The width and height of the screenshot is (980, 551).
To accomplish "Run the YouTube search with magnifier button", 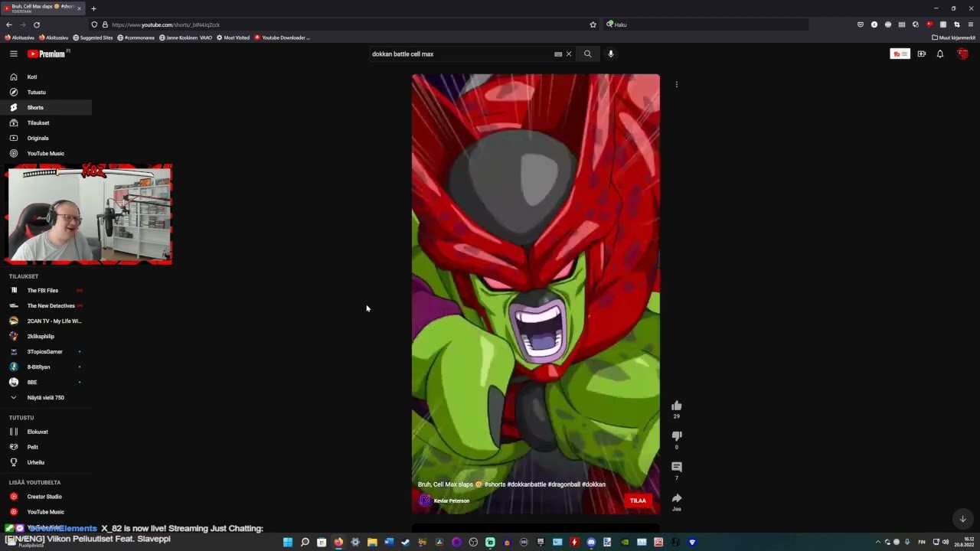I will coord(587,54).
